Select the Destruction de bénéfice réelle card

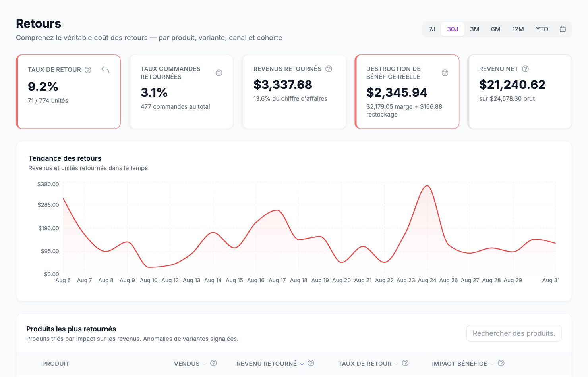pos(407,92)
